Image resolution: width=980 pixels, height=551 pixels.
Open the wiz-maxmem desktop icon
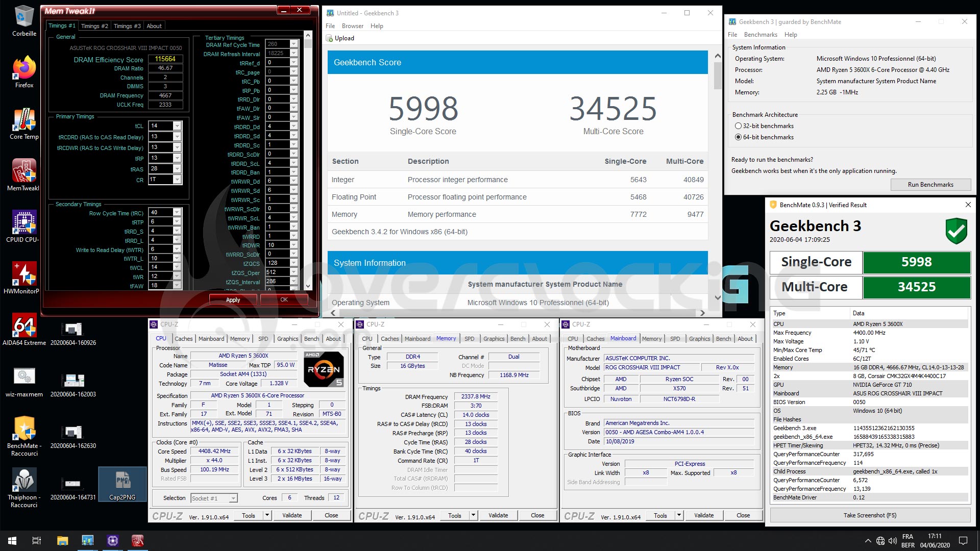24,382
